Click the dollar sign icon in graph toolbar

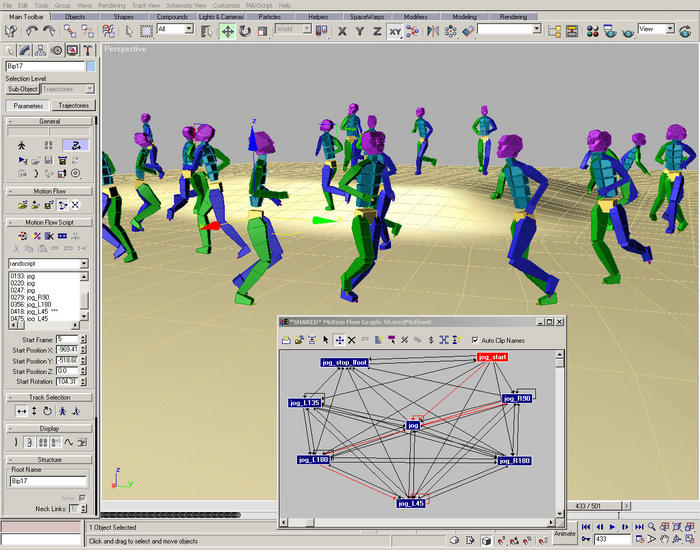pos(429,340)
